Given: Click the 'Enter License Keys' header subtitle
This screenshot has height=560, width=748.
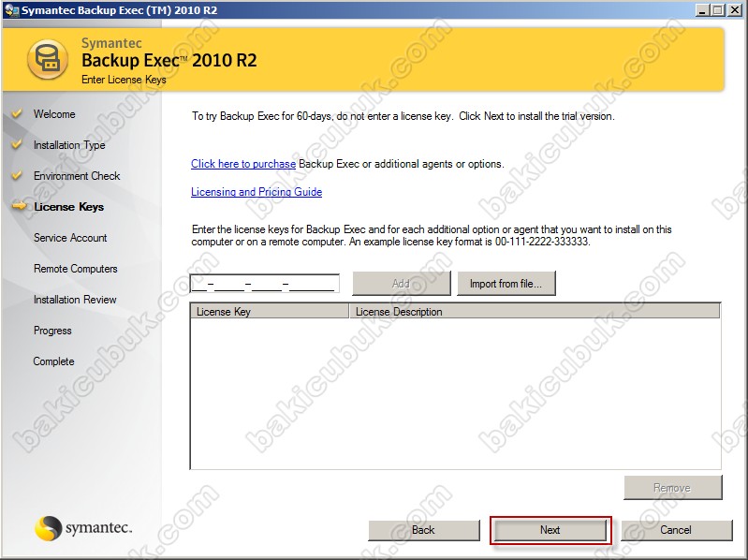Looking at the screenshot, I should coord(124,80).
